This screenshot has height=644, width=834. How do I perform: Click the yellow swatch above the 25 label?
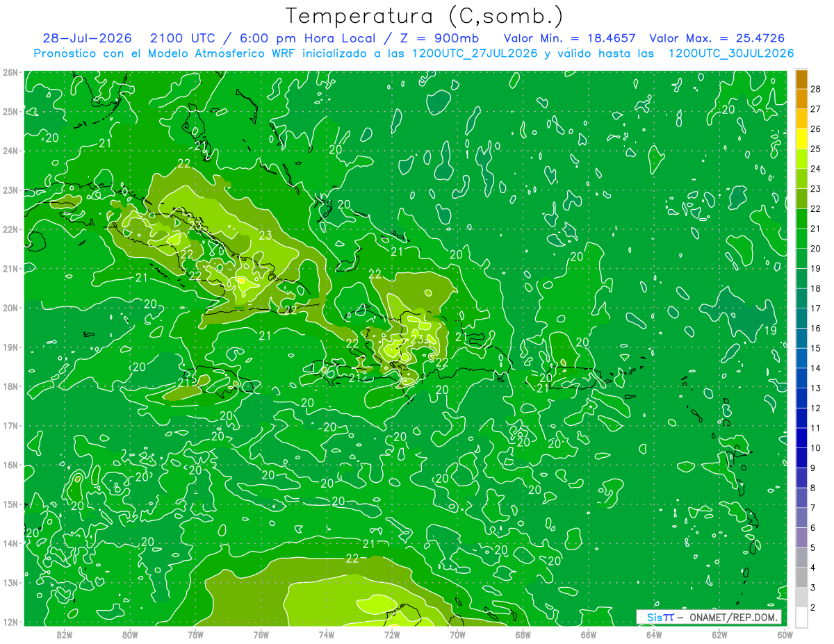pyautogui.click(x=801, y=139)
